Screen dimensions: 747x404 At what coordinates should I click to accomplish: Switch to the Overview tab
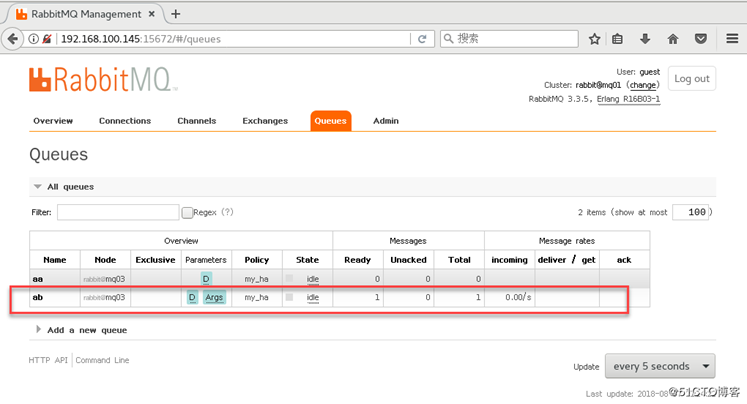tap(53, 121)
